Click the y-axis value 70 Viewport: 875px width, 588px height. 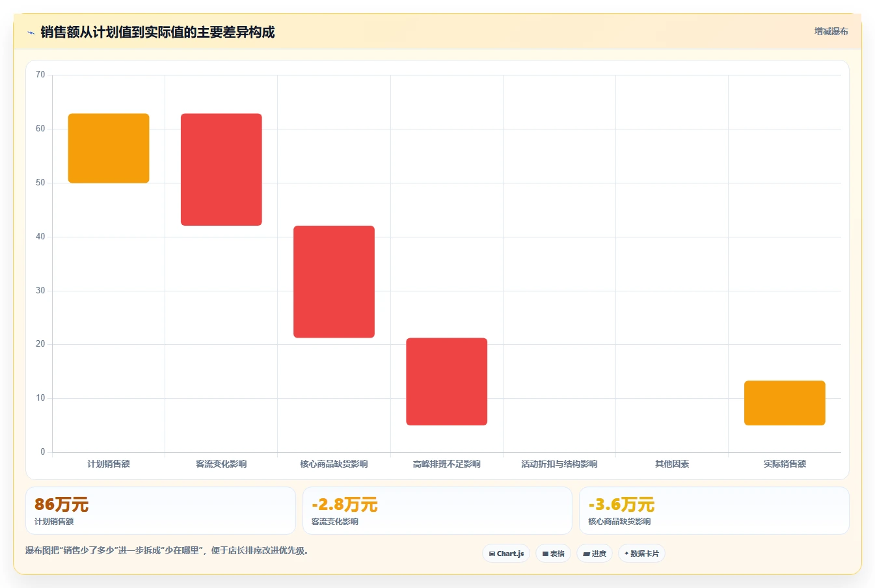pyautogui.click(x=40, y=75)
